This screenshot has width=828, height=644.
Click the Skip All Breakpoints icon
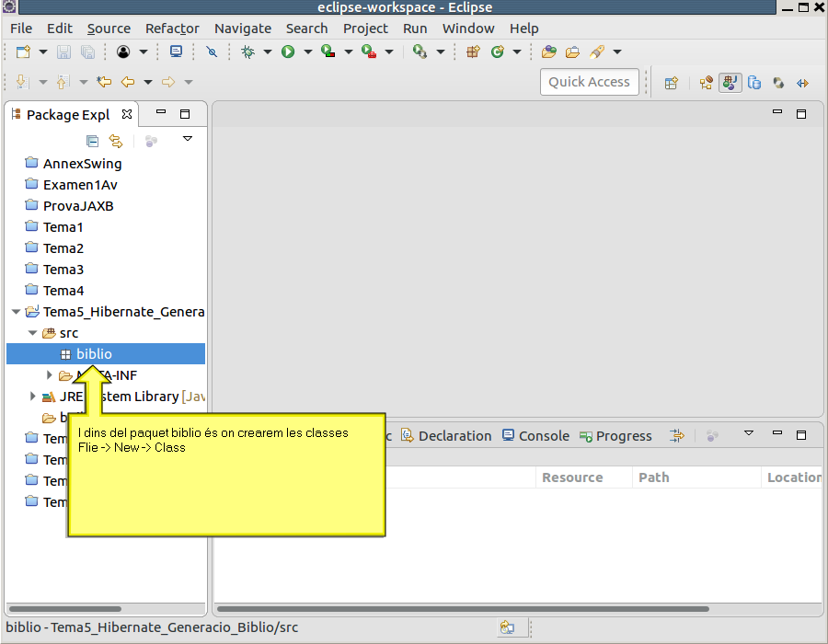(212, 52)
